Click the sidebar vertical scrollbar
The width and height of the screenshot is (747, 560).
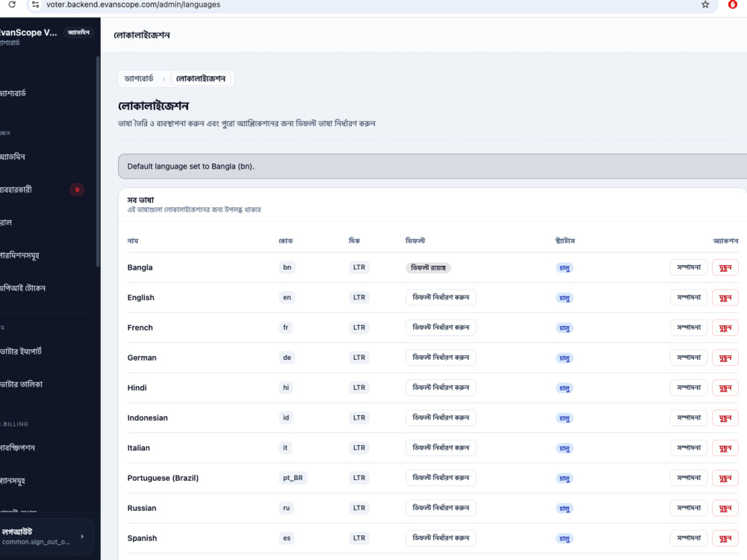pos(98,162)
